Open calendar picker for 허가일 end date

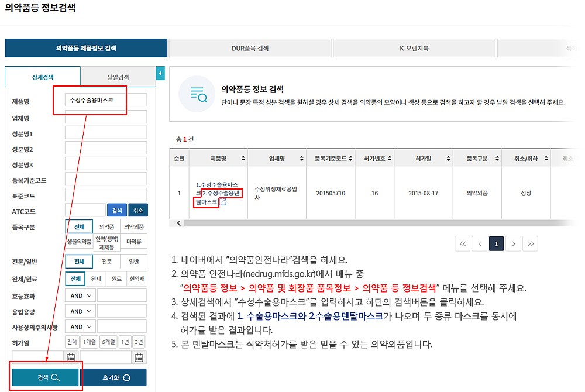[x=139, y=357]
